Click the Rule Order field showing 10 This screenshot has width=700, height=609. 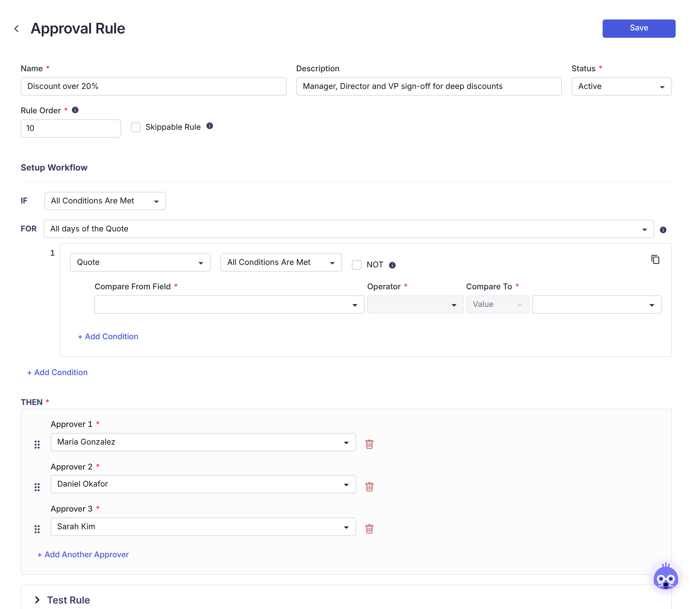click(x=71, y=128)
